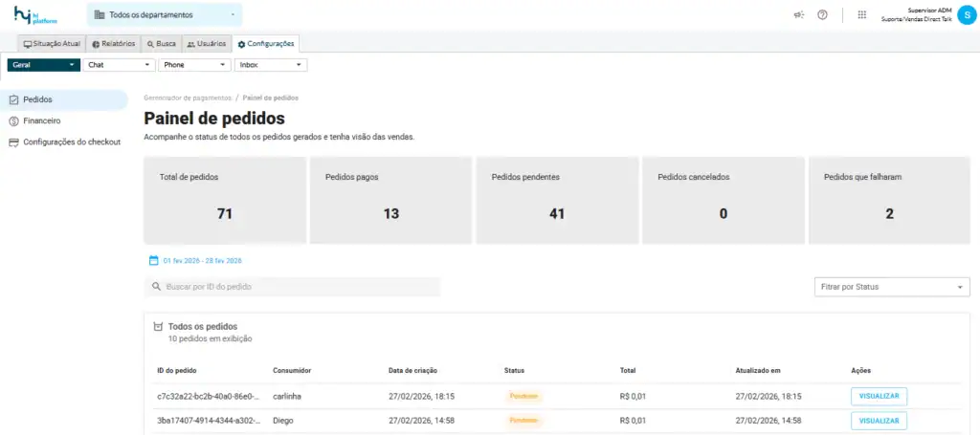Open the Chat dropdown
Screen dimensions: 980x435
[119, 65]
